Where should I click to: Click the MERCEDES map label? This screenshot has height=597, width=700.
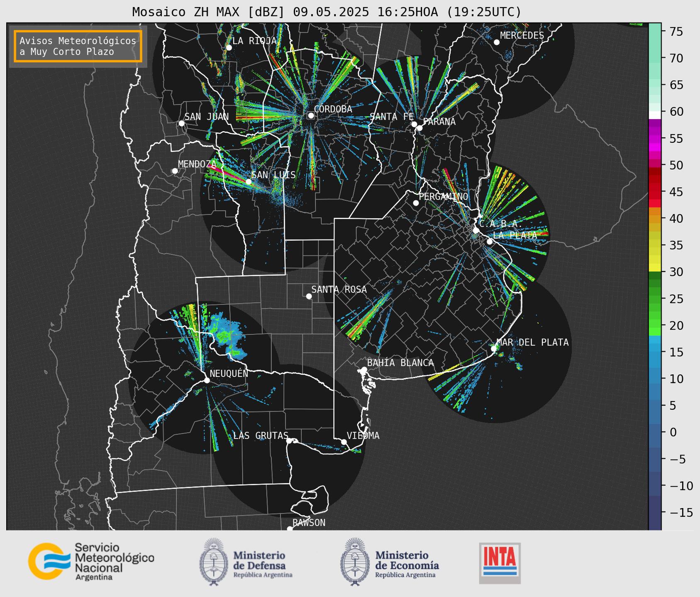pos(522,36)
